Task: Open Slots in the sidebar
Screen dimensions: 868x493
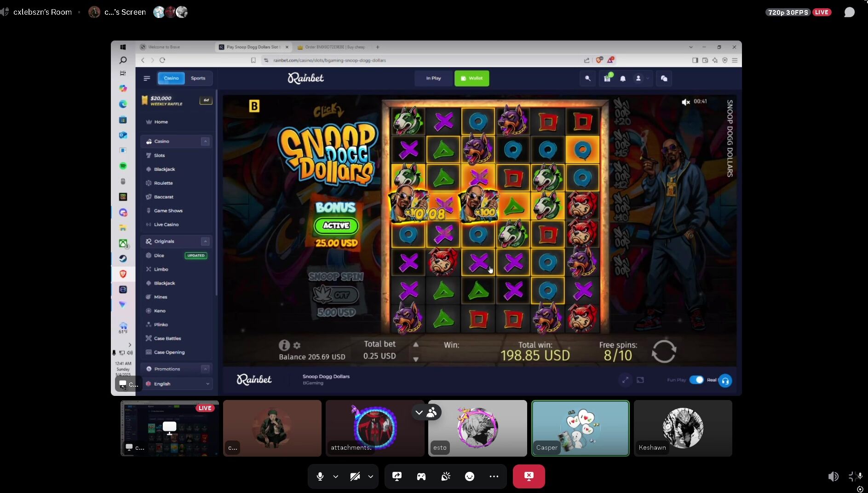Action: tap(159, 156)
